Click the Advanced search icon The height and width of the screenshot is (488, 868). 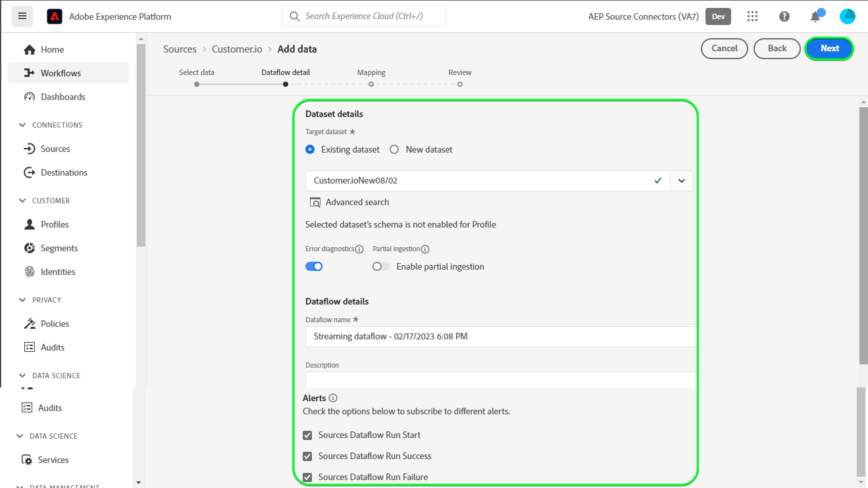(315, 203)
